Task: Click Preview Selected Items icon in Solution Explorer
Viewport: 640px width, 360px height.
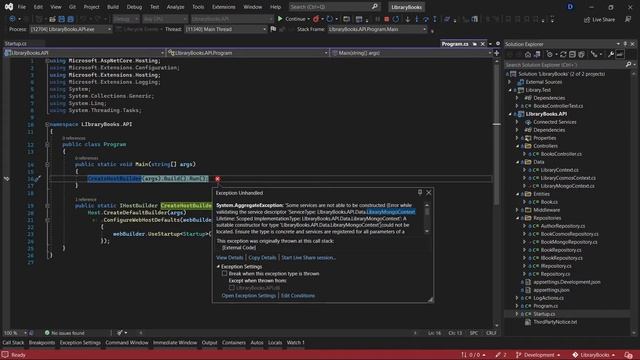Action: coord(620,54)
